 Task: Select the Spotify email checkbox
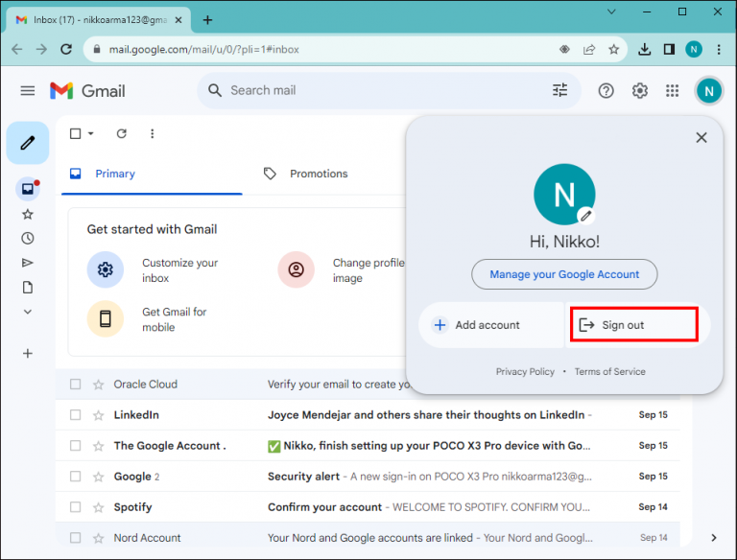(75, 507)
